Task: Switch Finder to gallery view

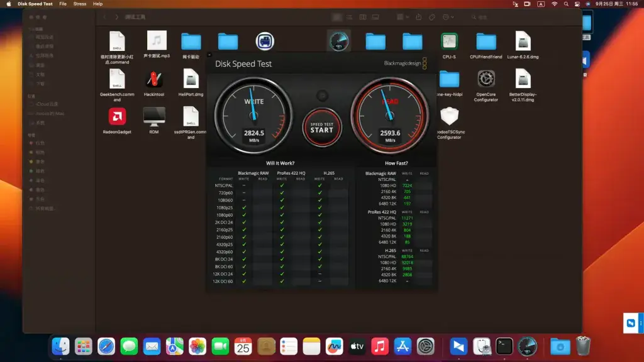Action: (x=375, y=17)
